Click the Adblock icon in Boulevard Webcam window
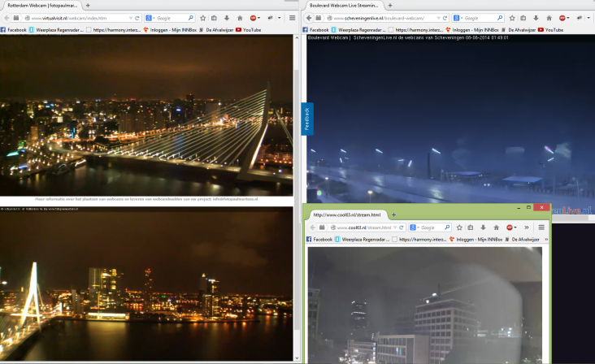 [562, 18]
